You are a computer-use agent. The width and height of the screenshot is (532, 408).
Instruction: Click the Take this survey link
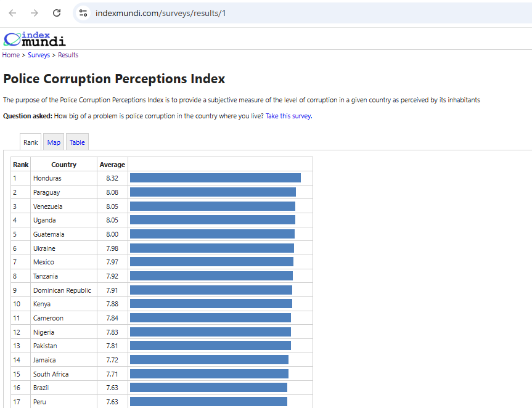(x=288, y=116)
